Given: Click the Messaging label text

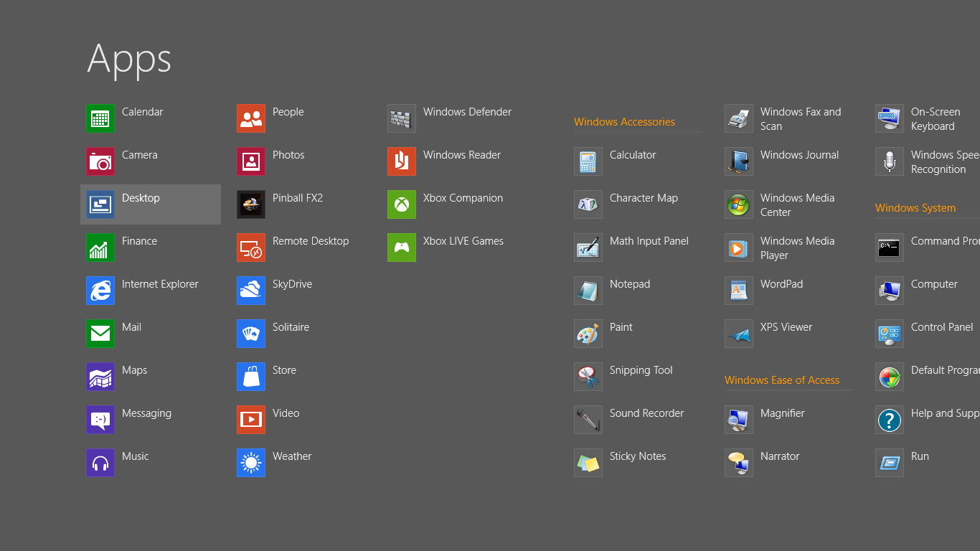Looking at the screenshot, I should click(146, 413).
